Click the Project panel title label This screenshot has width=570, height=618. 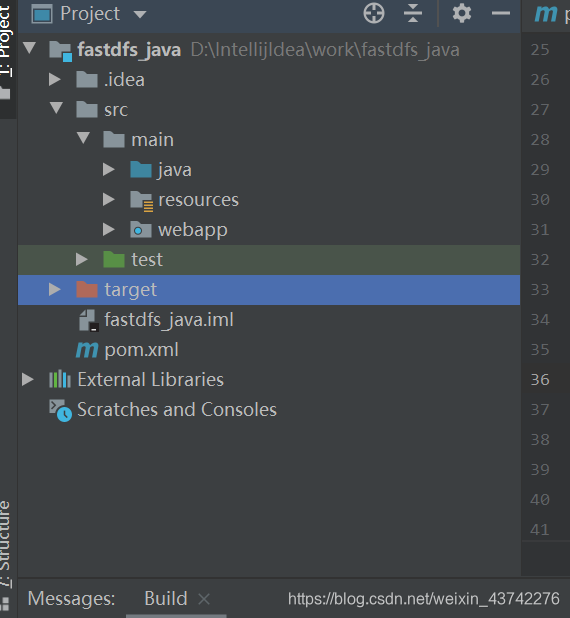(90, 14)
